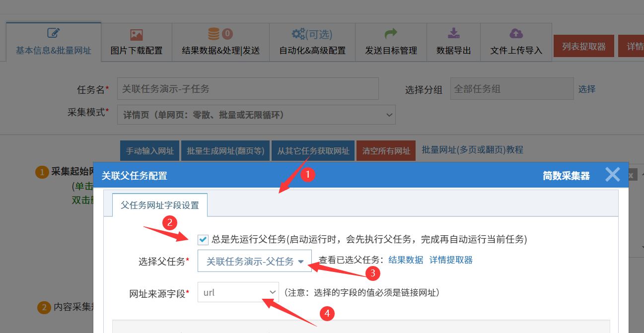
Task: Click the database icon above 结果数据&处理|发送
Action: click(214, 34)
